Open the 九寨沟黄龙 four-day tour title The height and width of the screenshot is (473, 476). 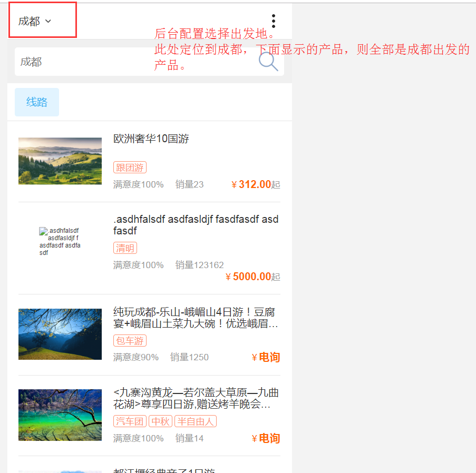tap(196, 399)
